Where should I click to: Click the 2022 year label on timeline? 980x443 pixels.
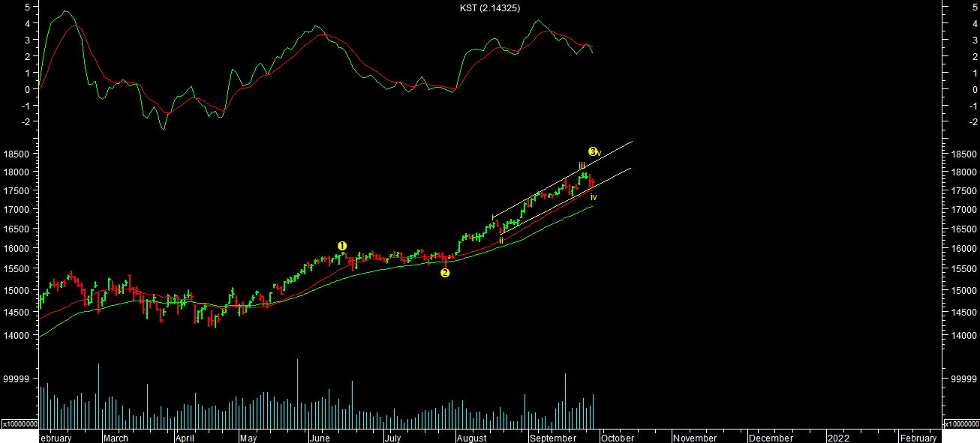(x=838, y=438)
